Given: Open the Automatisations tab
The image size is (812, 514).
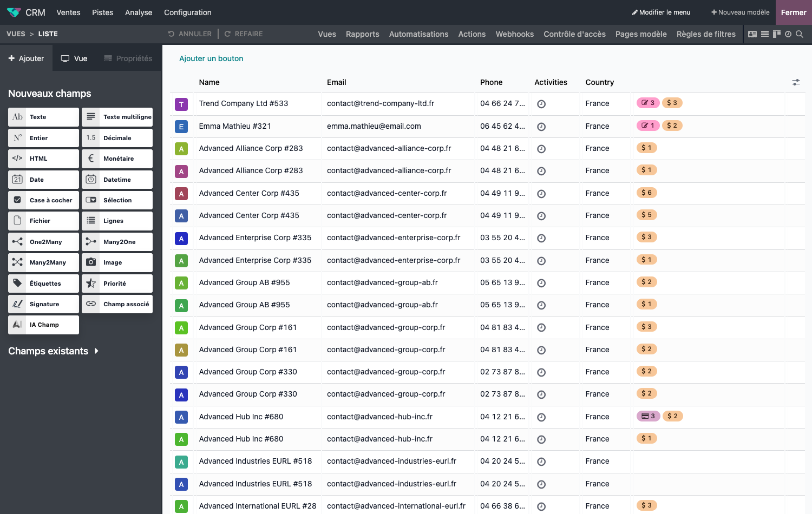Looking at the screenshot, I should coord(418,34).
